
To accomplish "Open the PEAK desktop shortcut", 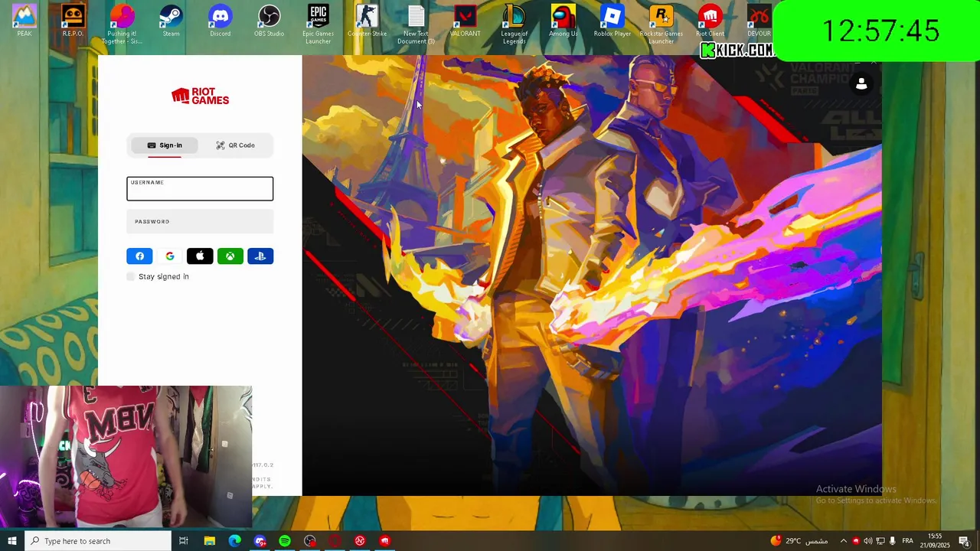I will [24, 21].
